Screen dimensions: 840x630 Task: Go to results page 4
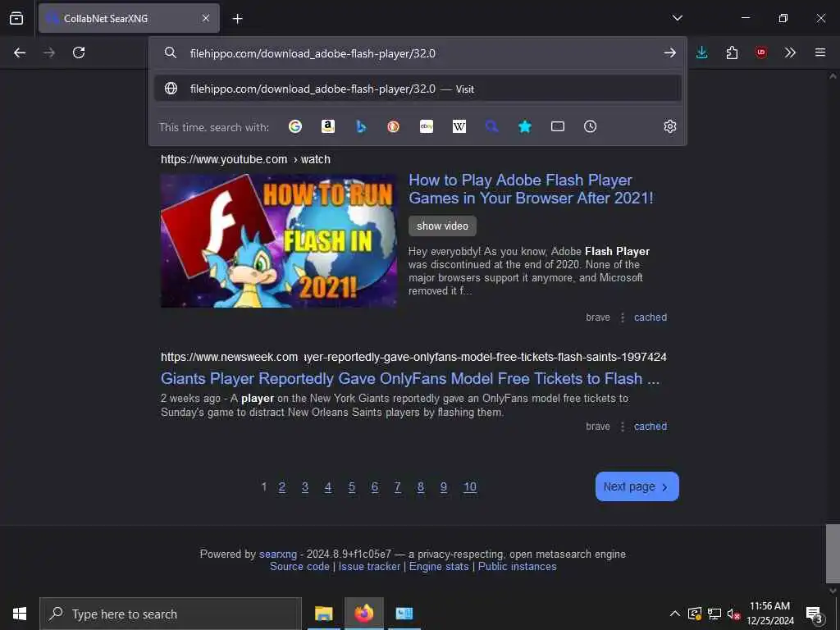pyautogui.click(x=328, y=487)
